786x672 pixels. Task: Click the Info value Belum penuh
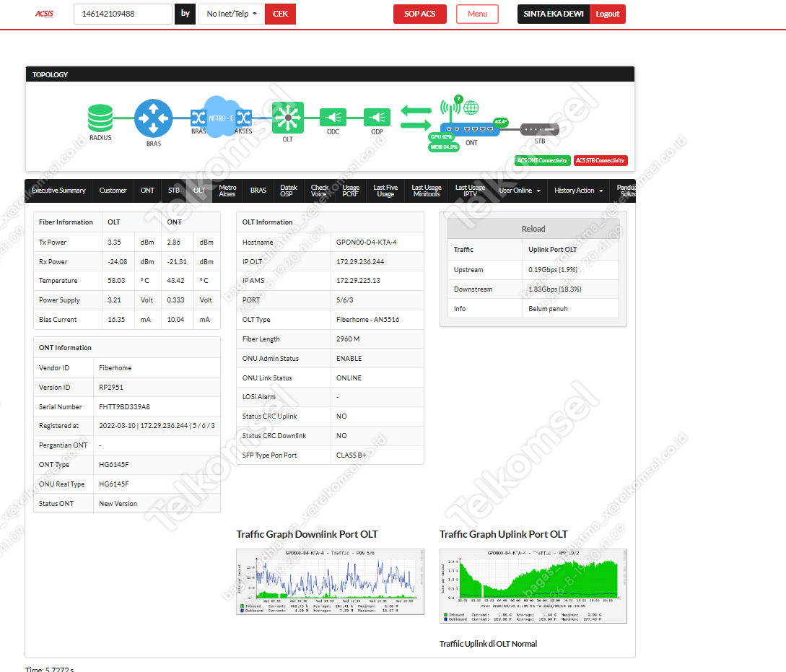(x=548, y=309)
